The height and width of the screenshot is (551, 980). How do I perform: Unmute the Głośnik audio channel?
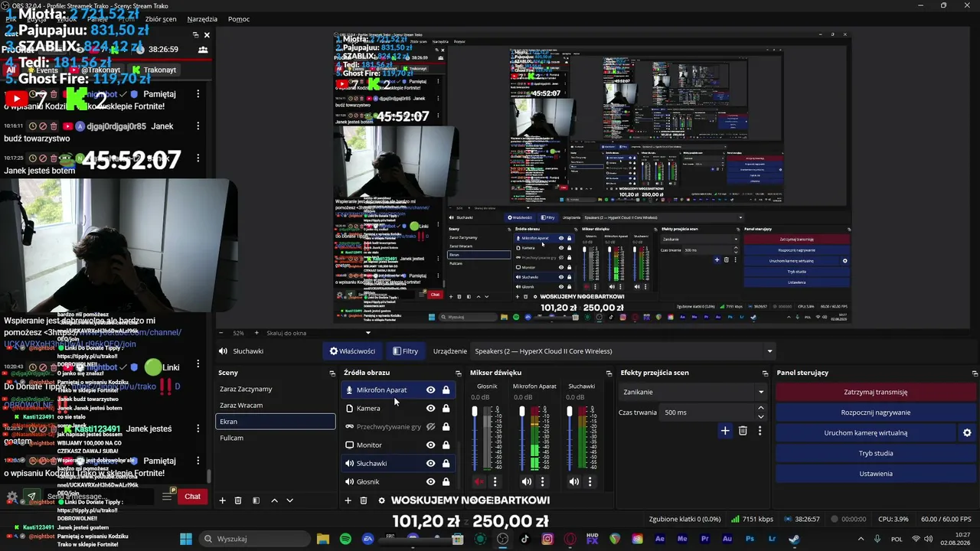tap(479, 482)
